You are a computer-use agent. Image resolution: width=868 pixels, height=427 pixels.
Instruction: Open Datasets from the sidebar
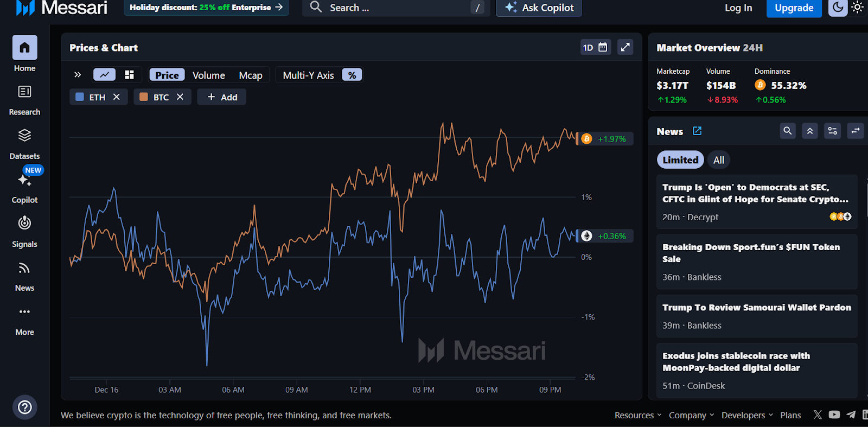point(24,136)
